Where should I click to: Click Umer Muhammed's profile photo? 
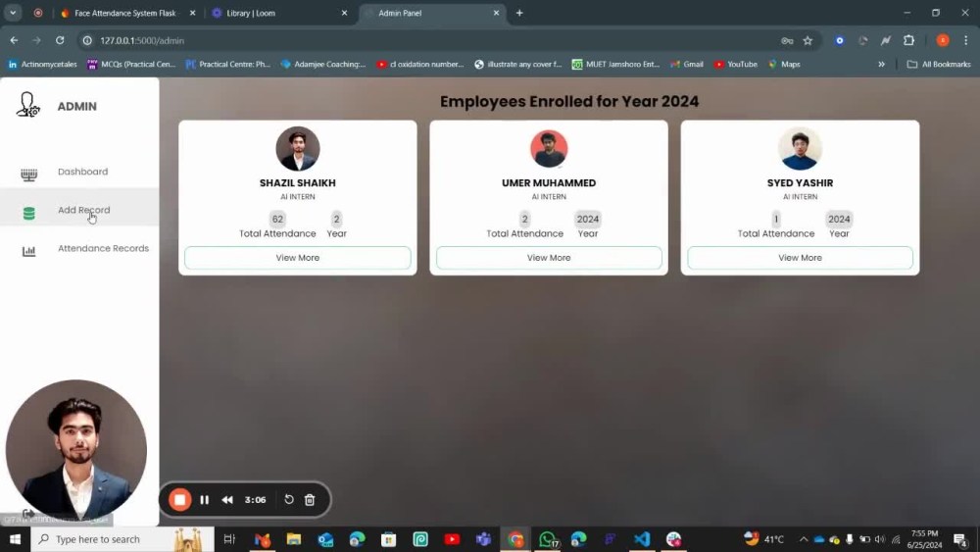tap(549, 149)
